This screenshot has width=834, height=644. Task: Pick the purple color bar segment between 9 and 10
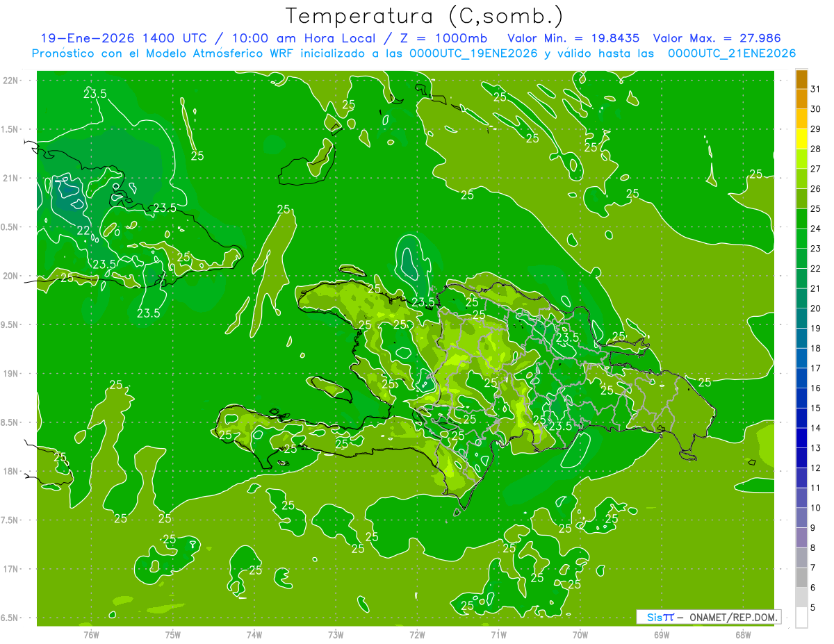801,518
